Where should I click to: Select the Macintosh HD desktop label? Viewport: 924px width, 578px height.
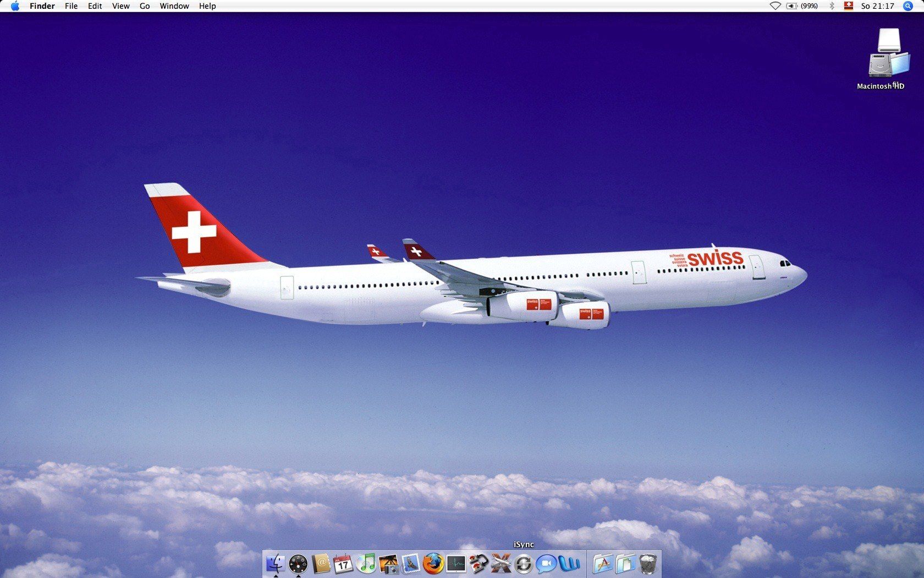point(881,86)
